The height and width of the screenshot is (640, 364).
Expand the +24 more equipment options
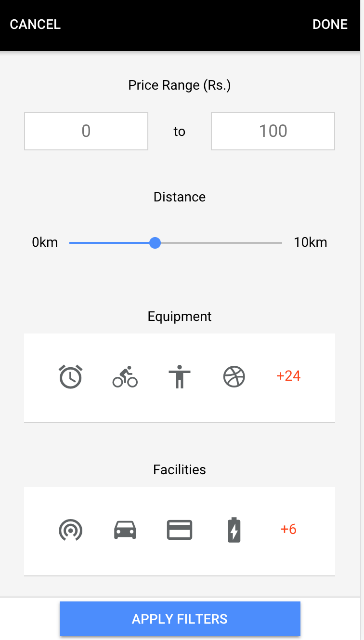point(288,376)
